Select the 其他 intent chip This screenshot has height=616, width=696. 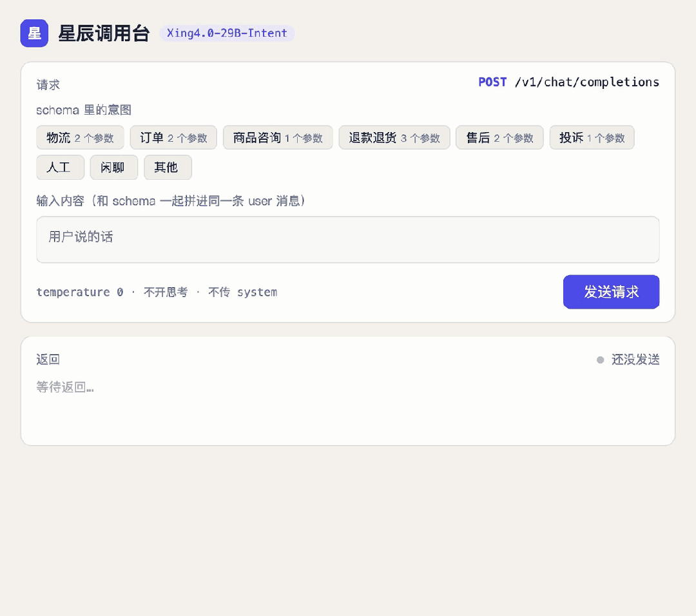click(168, 168)
